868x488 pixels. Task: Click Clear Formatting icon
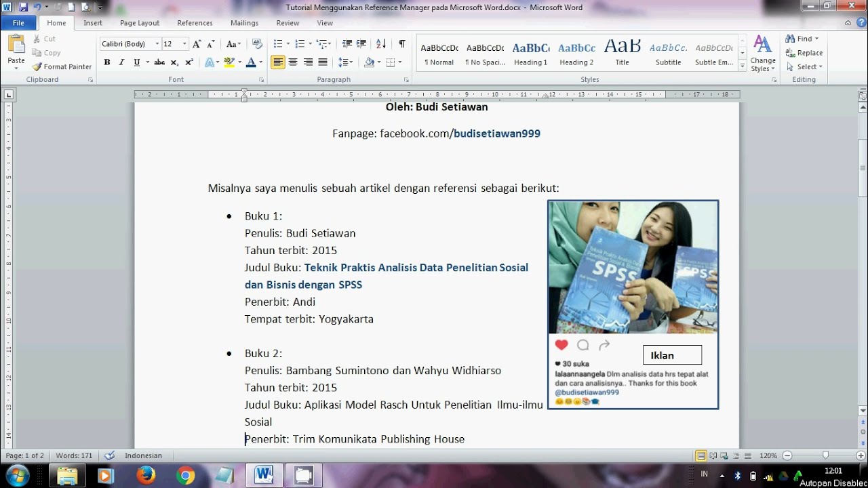[257, 44]
